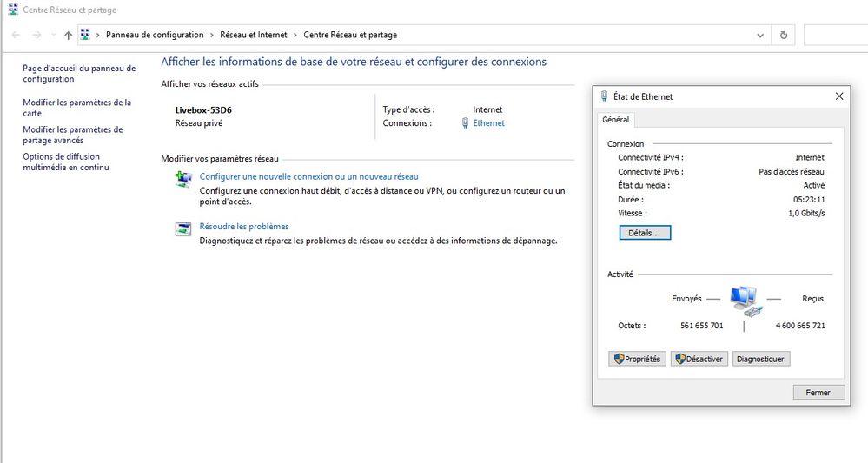
Task: Click the Propriétés button
Action: (x=638, y=359)
